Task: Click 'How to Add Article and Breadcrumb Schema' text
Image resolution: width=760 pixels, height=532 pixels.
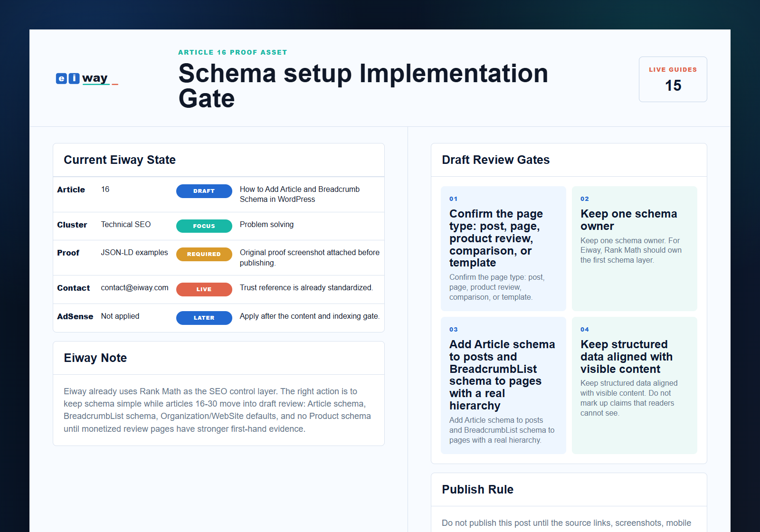Action: click(x=300, y=194)
